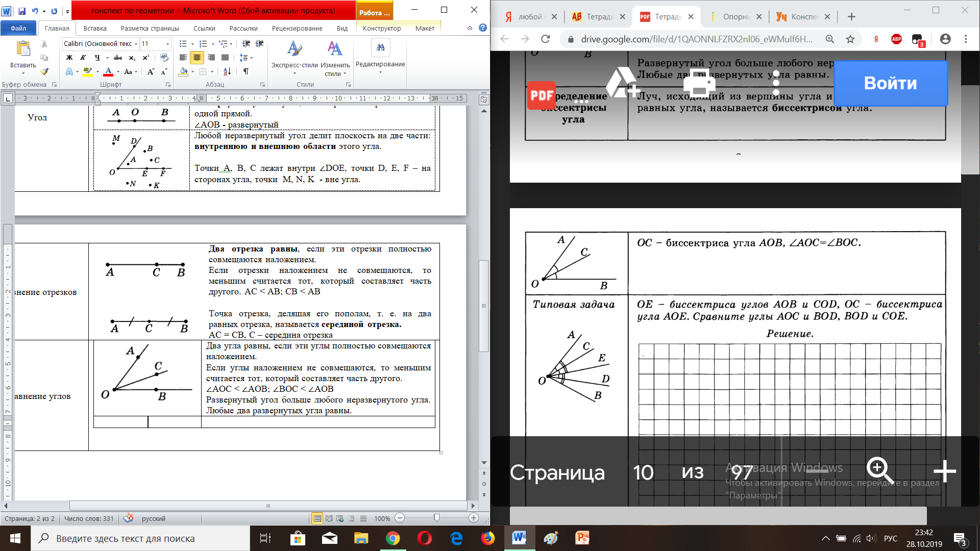Click Word zoom in plus button
Screen dimensions: 980x551
(474, 518)
